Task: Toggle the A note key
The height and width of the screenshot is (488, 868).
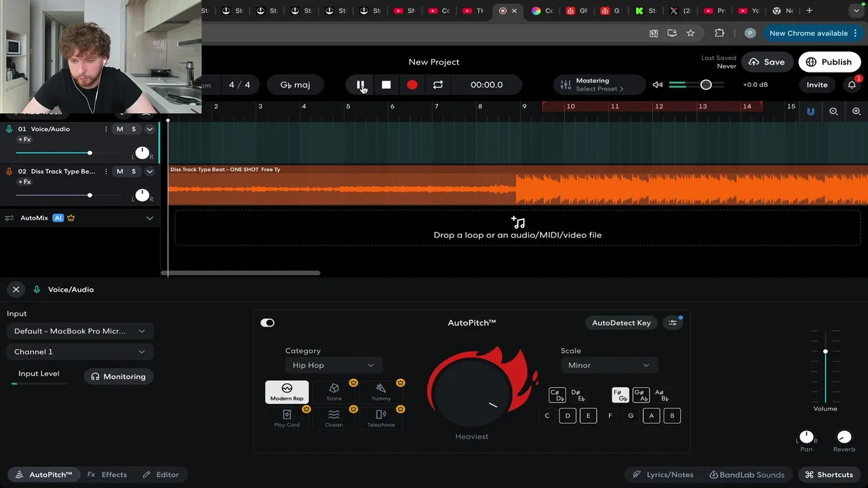Action: [x=651, y=415]
